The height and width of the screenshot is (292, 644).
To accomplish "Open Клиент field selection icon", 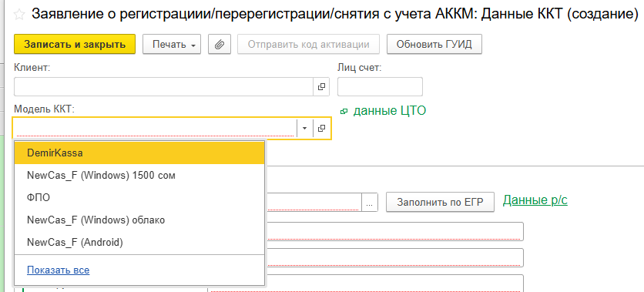I will (x=321, y=86).
